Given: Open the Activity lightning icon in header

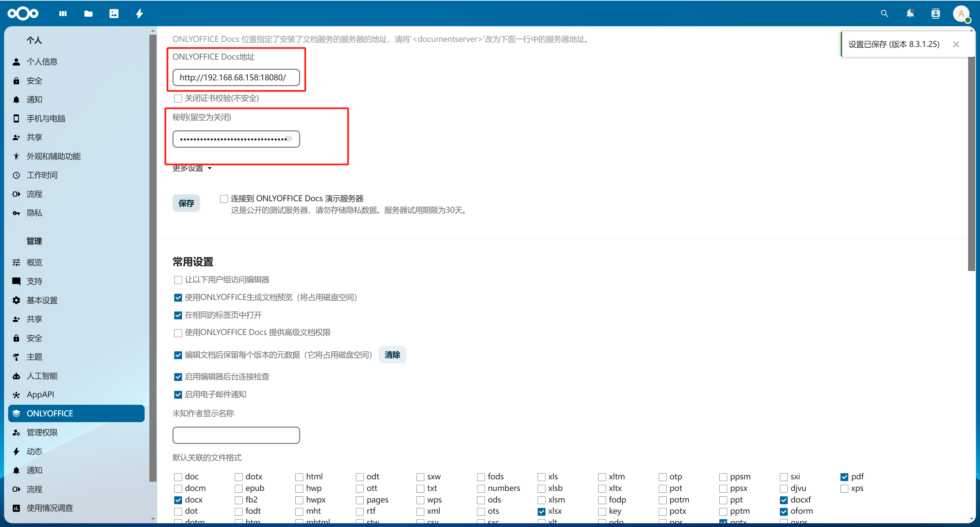Looking at the screenshot, I should [139, 14].
